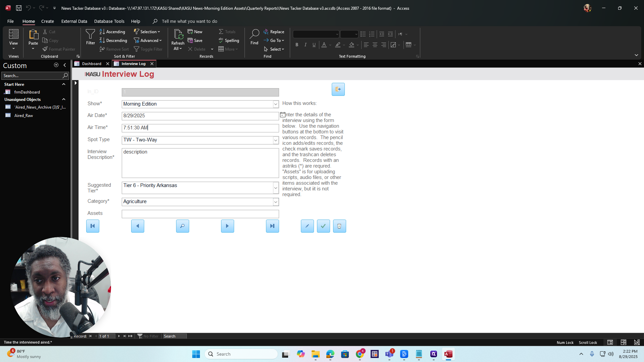Click the Paste clipboard icon
This screenshot has width=644, height=362.
33,35
